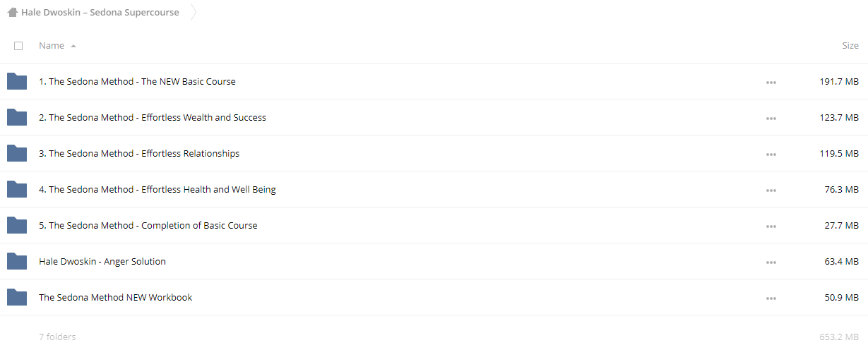Viewport: 868px width, 362px height.
Task: Click folder icon for The Sedona Method NEW Workbook
Action: tap(17, 297)
